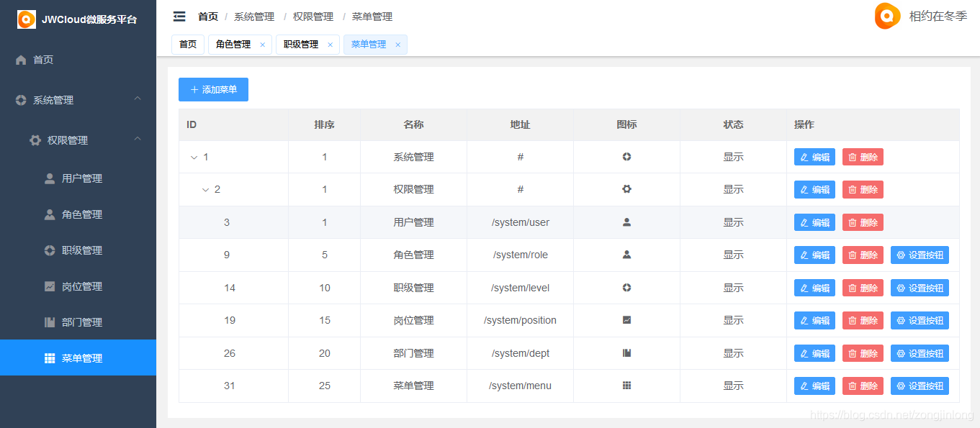Switch to the 首页 tab
Image resolution: width=980 pixels, height=428 pixels.
[x=188, y=45]
